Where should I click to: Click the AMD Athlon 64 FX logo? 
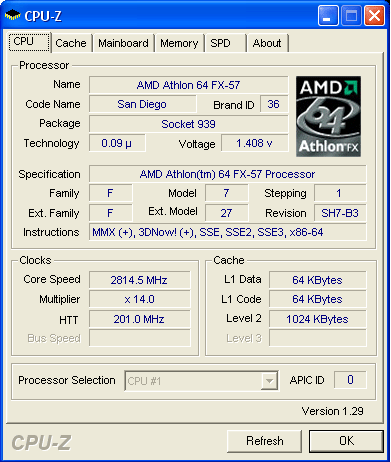coord(328,116)
